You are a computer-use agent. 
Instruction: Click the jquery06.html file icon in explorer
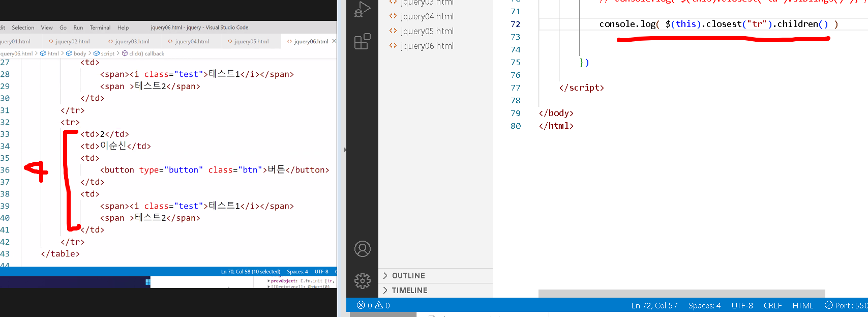click(393, 45)
